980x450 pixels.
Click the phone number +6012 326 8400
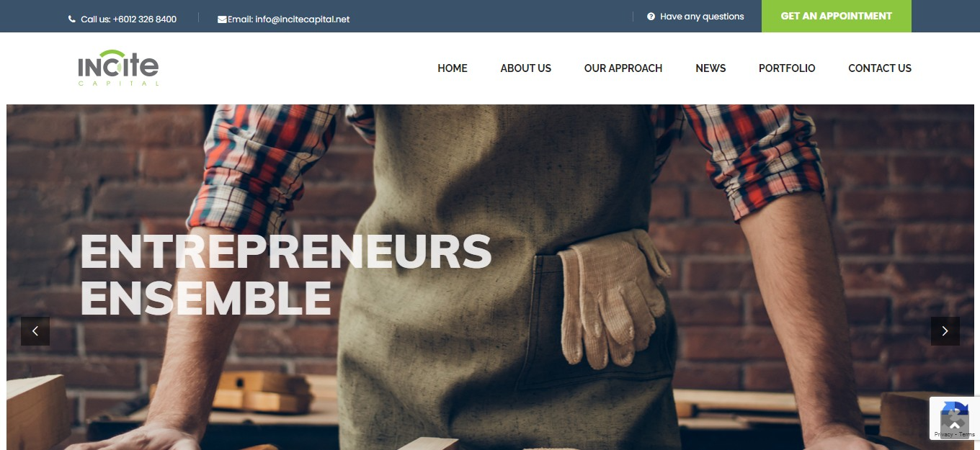point(145,19)
